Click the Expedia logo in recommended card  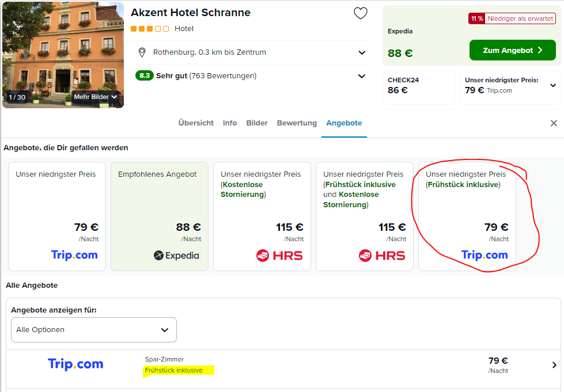pyautogui.click(x=176, y=256)
